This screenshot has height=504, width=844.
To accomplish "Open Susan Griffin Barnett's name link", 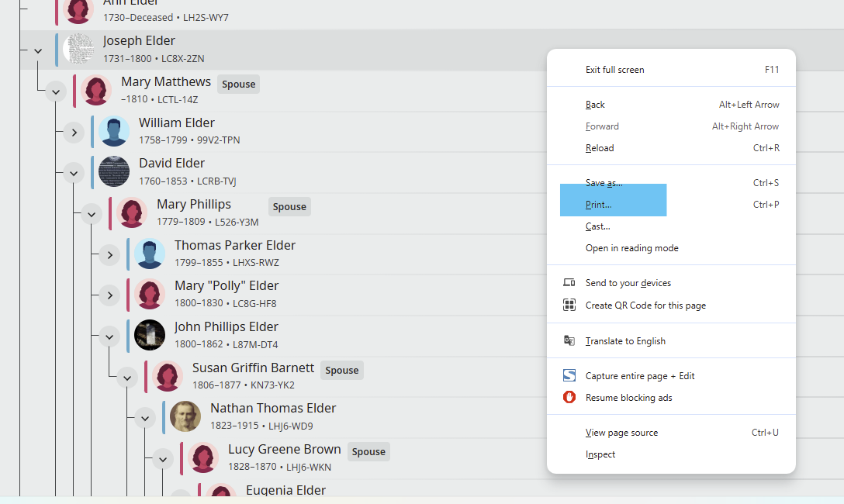I will pyautogui.click(x=253, y=368).
